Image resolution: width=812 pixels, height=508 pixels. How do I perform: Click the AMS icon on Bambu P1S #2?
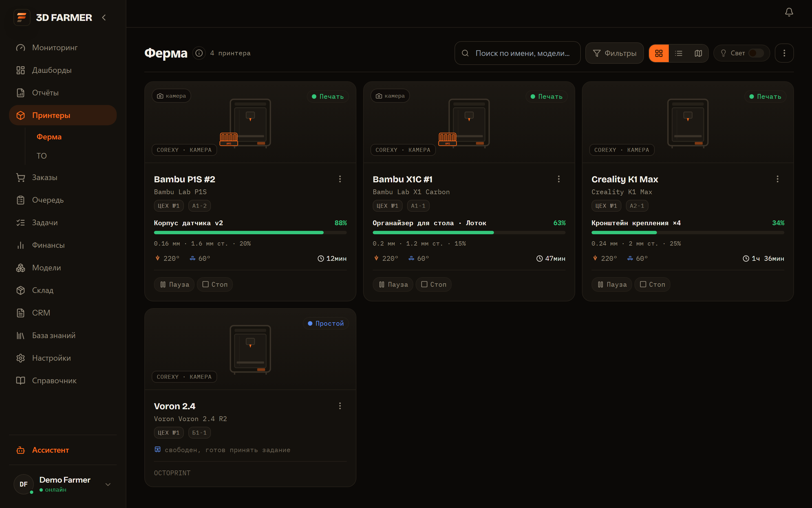(229, 139)
